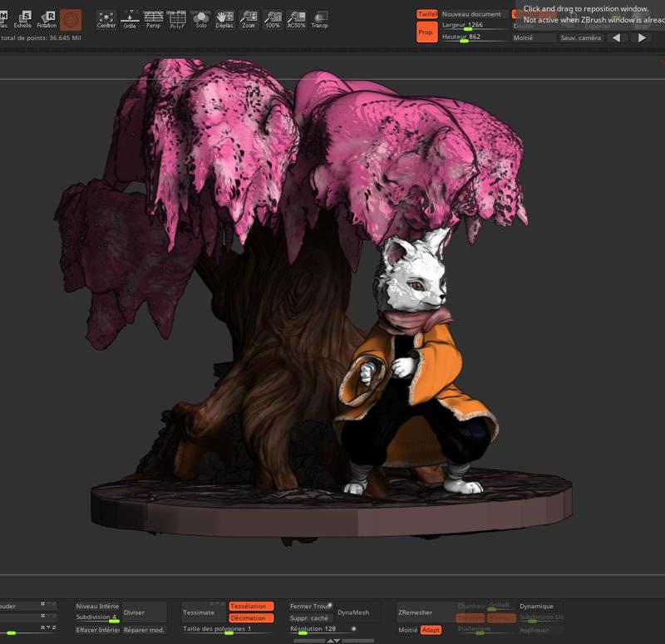Click the next camera right arrow
This screenshot has width=665, height=644.
point(641,37)
